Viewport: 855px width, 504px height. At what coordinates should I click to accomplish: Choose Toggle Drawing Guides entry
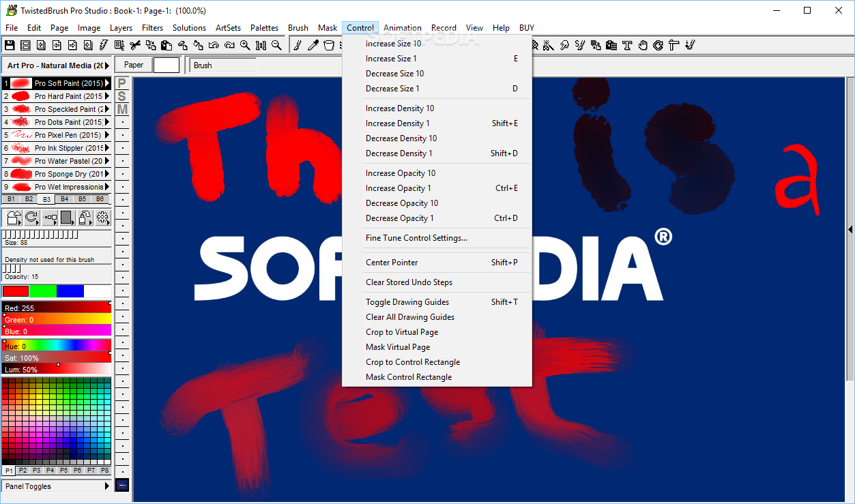437,302
